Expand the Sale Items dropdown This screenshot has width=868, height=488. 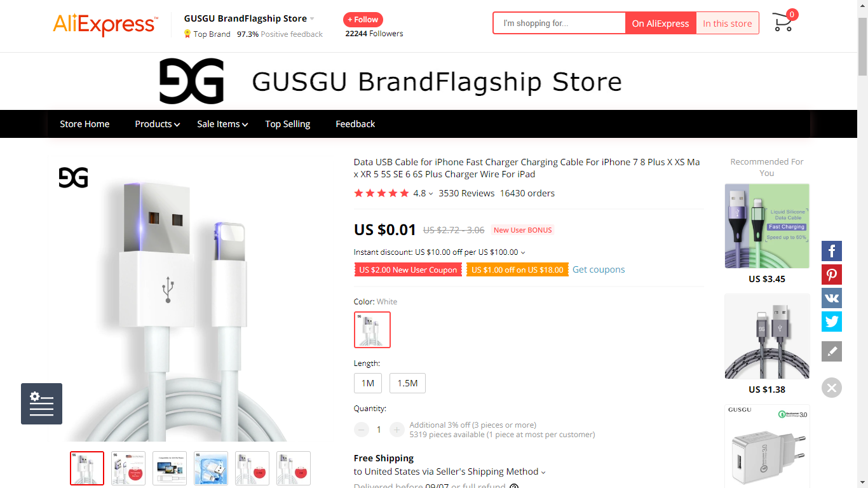(x=222, y=124)
